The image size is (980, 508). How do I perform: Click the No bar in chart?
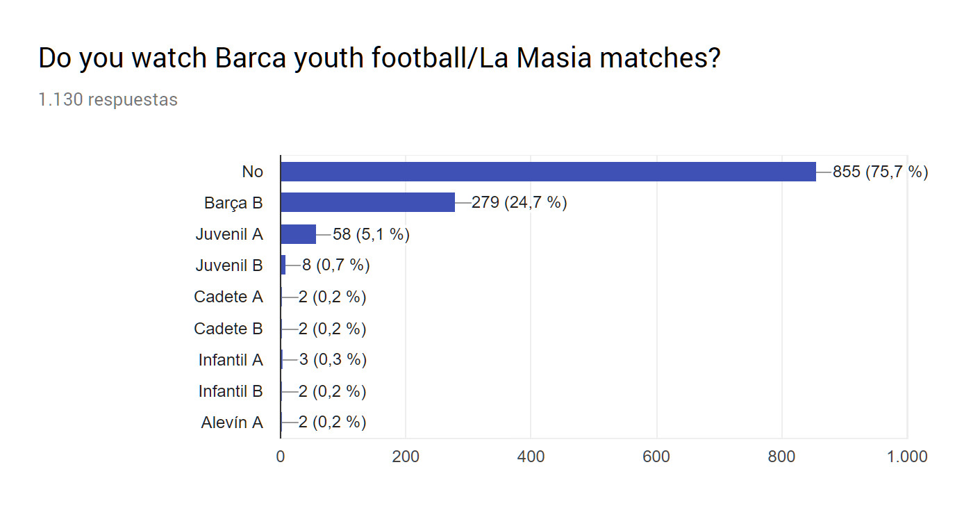pyautogui.click(x=548, y=172)
